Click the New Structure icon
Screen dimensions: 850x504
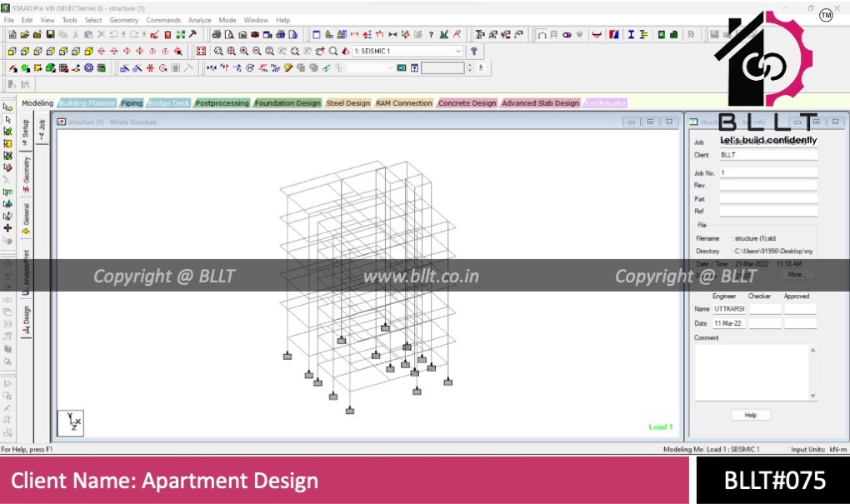(12, 35)
